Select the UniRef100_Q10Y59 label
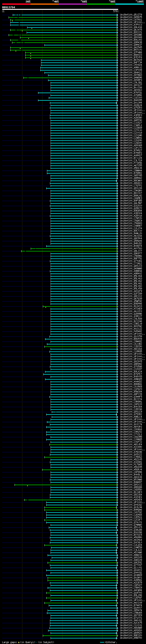The width and height of the screenshot is (146, 644). pyautogui.click(x=131, y=336)
